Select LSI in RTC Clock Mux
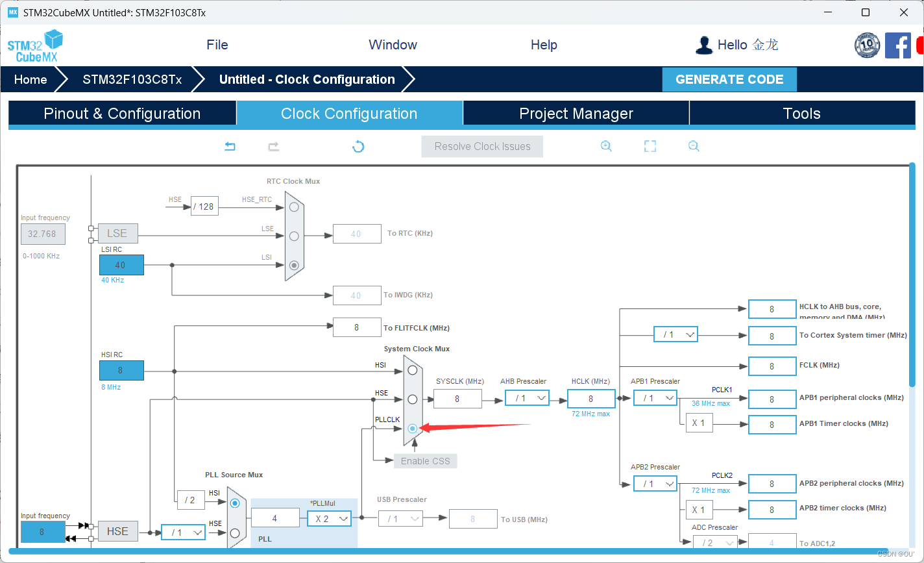This screenshot has height=563, width=924. 294,265
